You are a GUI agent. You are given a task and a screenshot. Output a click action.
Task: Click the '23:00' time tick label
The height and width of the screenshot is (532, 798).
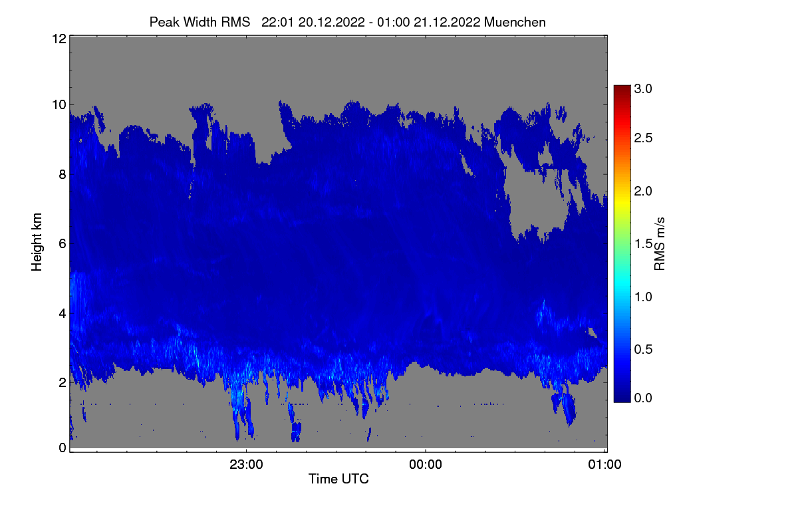[x=246, y=465]
